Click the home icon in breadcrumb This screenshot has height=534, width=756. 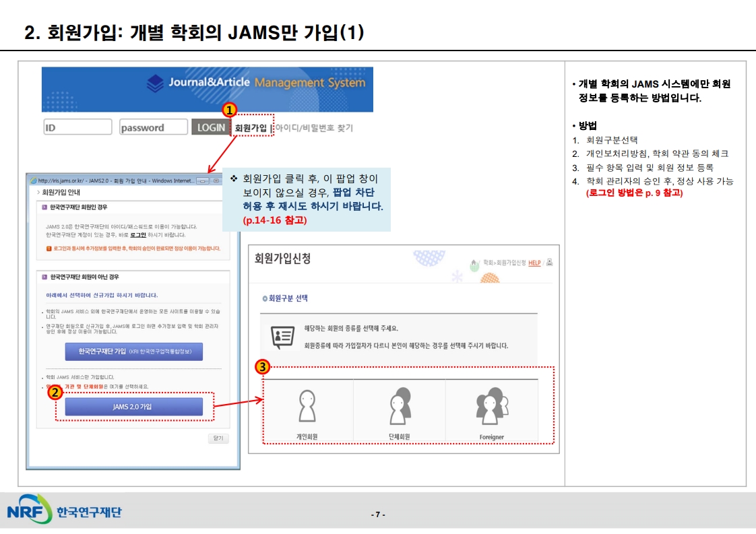[x=474, y=263]
